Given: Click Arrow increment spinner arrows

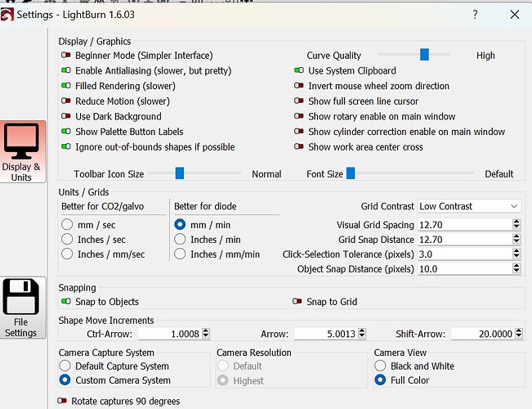Looking at the screenshot, I should coord(362,333).
